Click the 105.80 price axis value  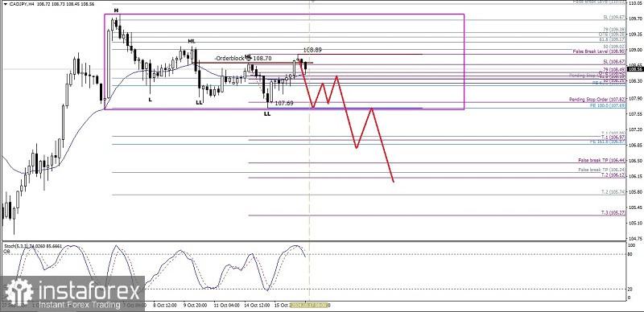pos(636,192)
